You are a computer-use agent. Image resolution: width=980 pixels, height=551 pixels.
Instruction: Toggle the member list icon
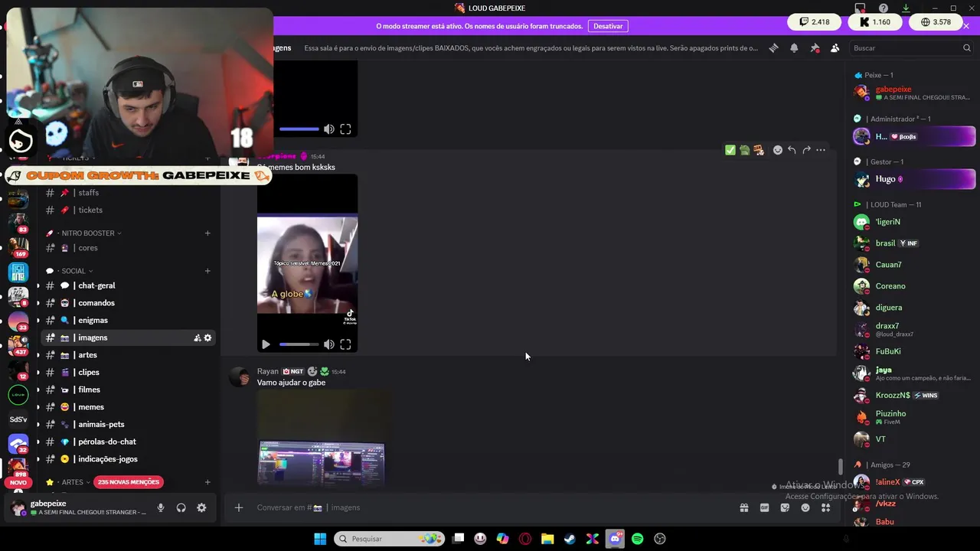point(835,47)
